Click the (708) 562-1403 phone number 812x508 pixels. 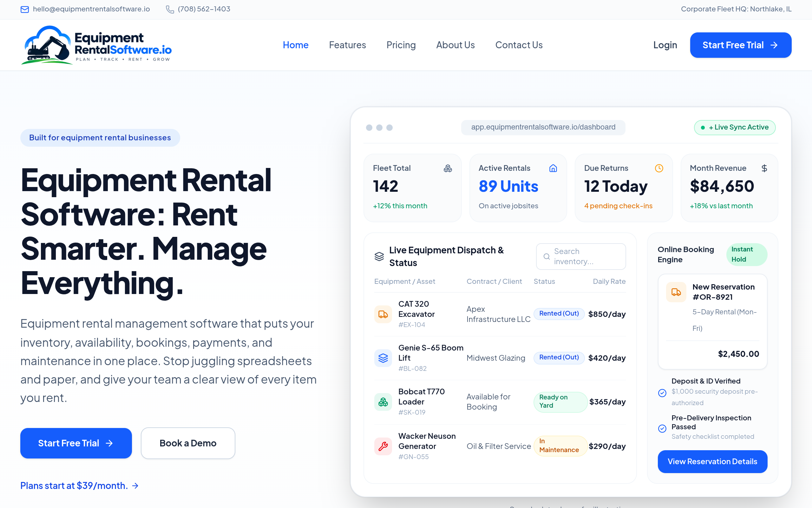tap(204, 9)
